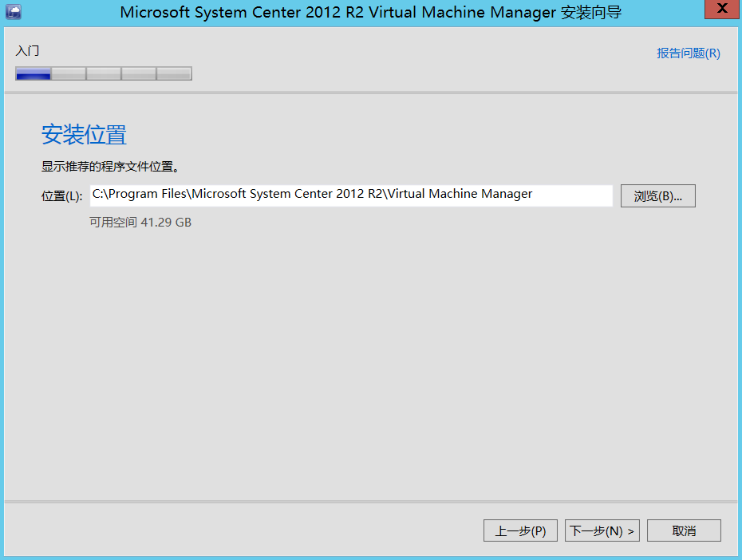Click the setup progress bar under 入门
The image size is (742, 560).
click(x=104, y=73)
